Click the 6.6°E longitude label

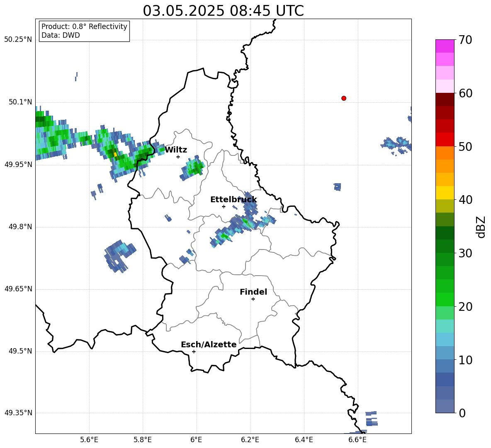tap(357, 440)
